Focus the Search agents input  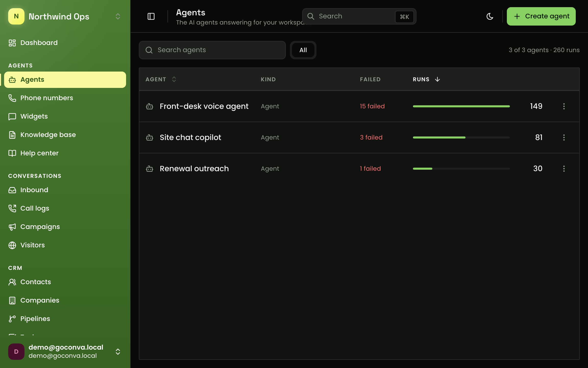point(212,50)
